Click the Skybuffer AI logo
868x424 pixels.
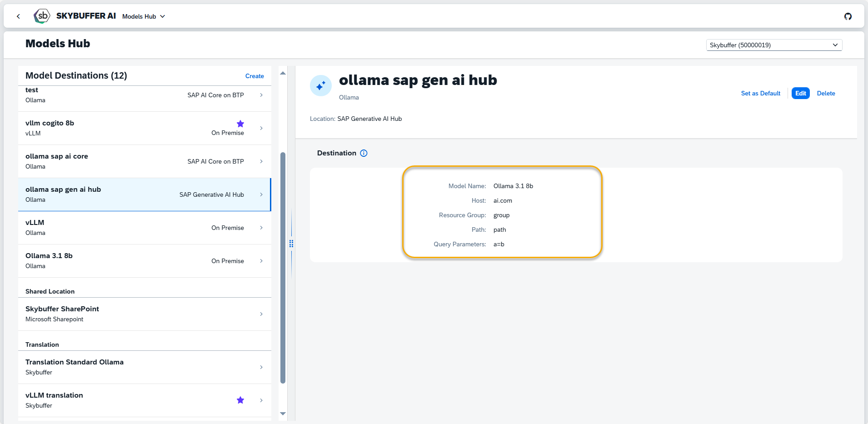click(42, 16)
